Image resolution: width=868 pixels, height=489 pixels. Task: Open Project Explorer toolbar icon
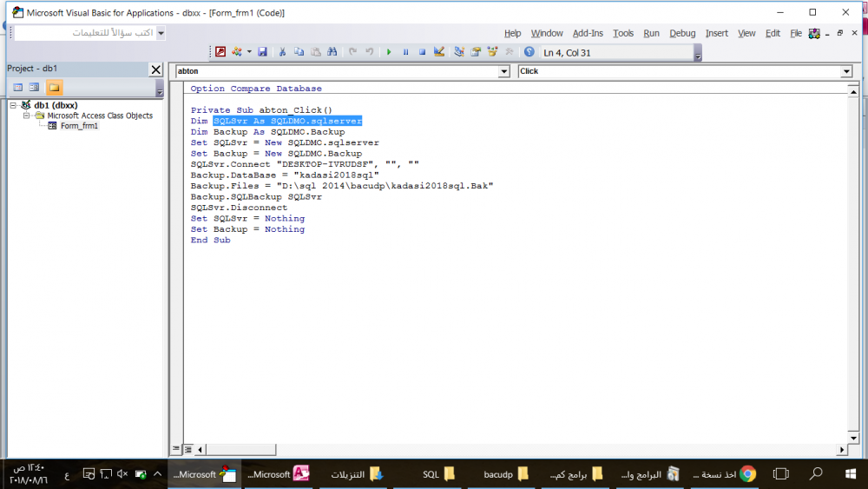click(459, 52)
